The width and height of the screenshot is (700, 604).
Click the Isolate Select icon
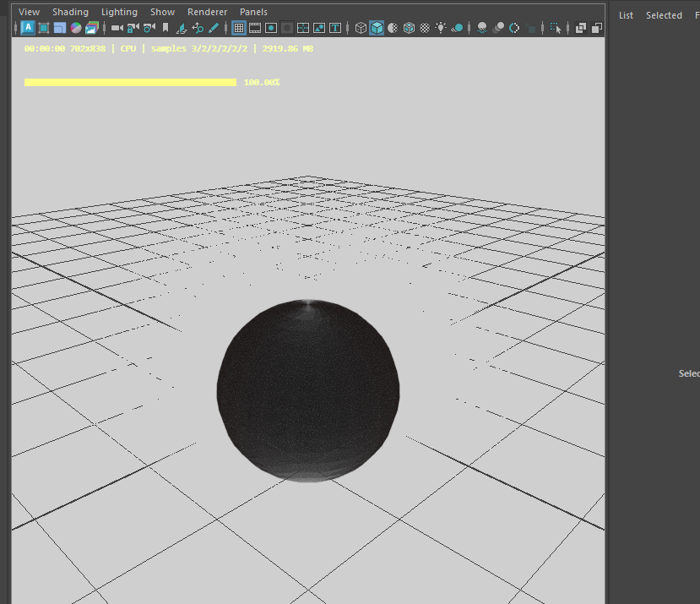(556, 28)
